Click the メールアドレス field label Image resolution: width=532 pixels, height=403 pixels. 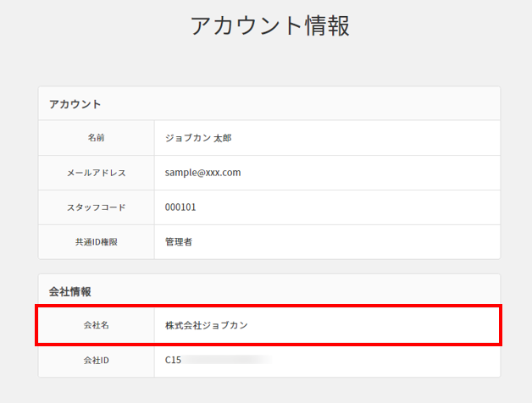[x=96, y=173]
